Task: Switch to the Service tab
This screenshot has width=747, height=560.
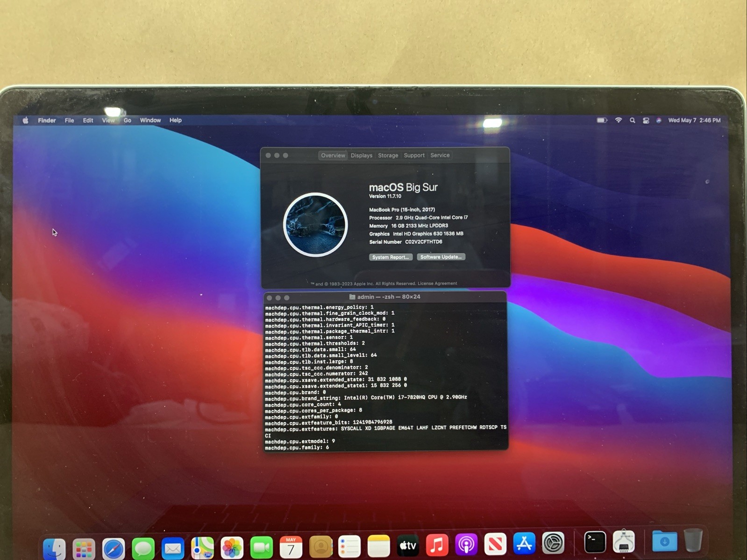Action: 440,156
